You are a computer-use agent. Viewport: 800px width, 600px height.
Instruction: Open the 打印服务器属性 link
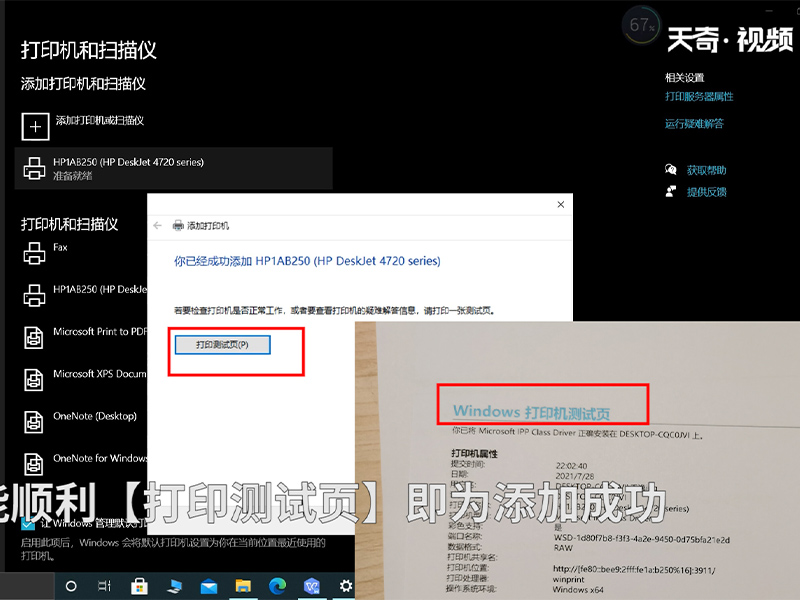[699, 96]
